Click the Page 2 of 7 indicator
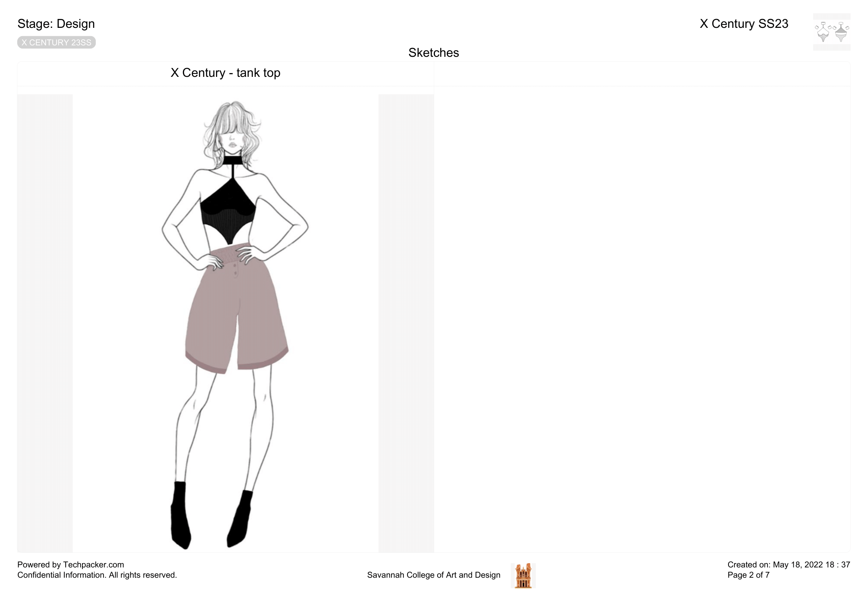The height and width of the screenshot is (614, 868). point(748,575)
